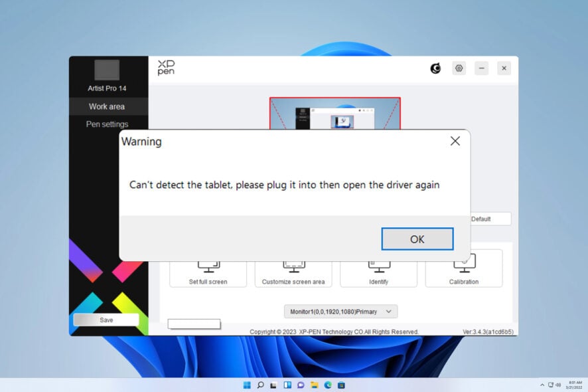Screen dimensions: 588x392
Task: Expand the Monitor1 Primary dropdown
Action: 340,312
